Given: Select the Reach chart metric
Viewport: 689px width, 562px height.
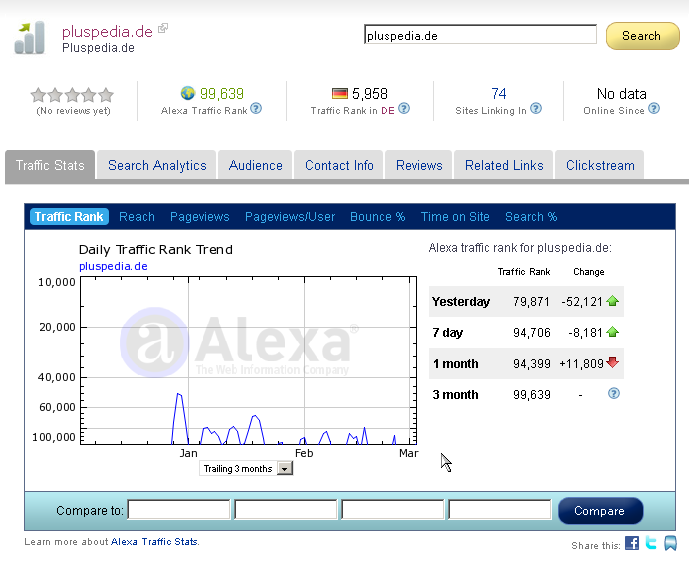Looking at the screenshot, I should 137,217.
